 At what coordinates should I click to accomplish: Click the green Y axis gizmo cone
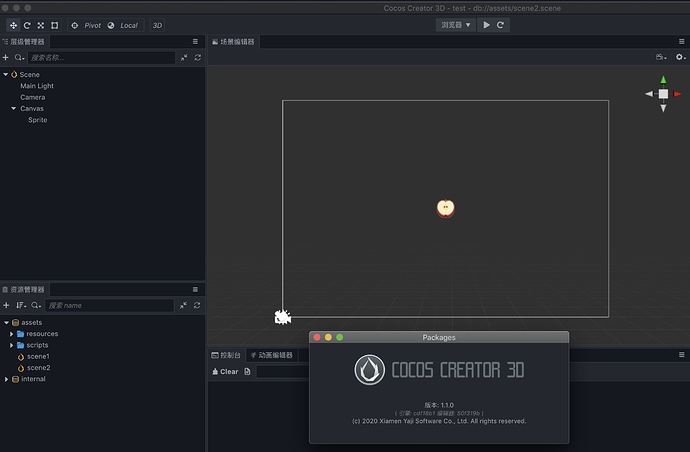[x=663, y=80]
